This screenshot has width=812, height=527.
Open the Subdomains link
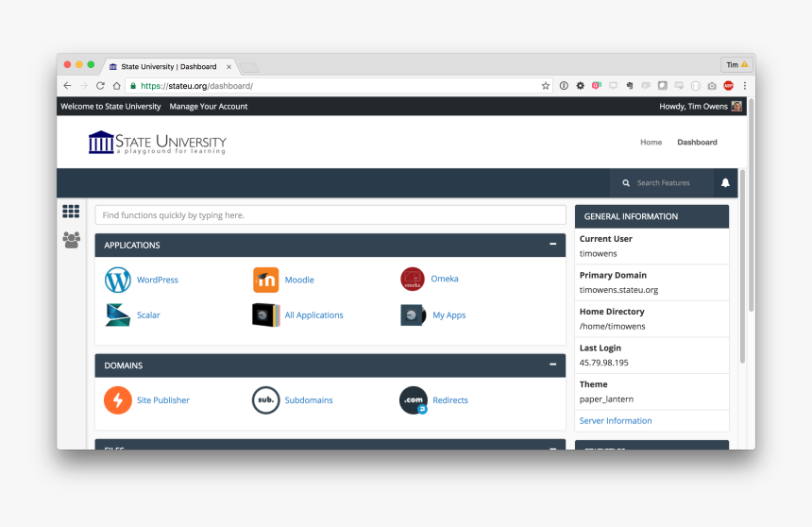point(309,400)
